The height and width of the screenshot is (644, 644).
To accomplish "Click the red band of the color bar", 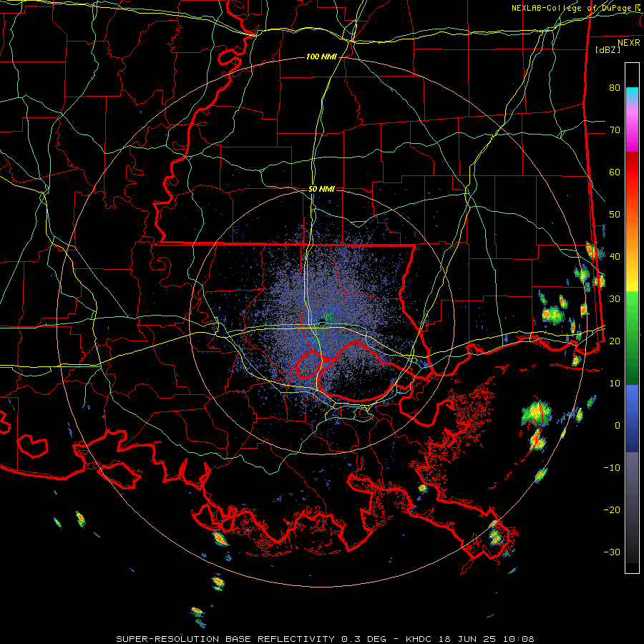I will click(x=632, y=172).
